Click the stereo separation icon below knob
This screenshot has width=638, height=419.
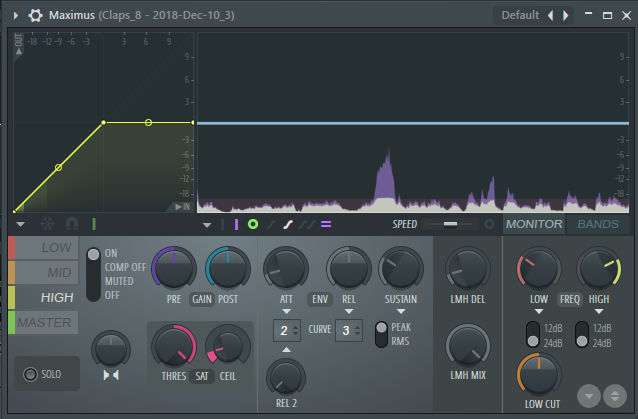(x=111, y=375)
